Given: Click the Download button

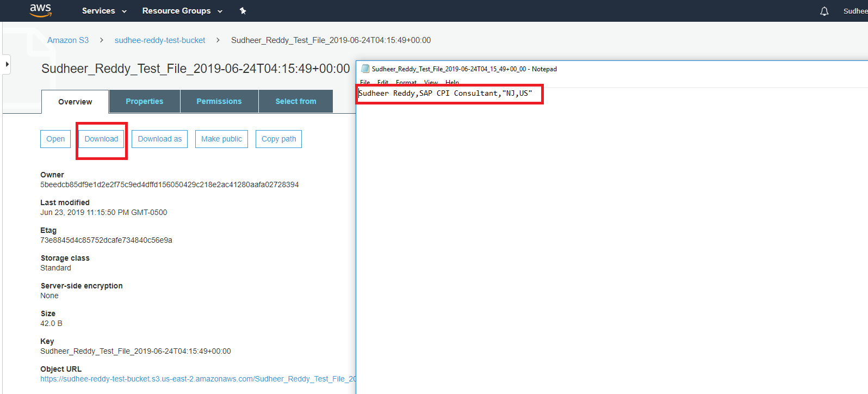Looking at the screenshot, I should pos(101,139).
